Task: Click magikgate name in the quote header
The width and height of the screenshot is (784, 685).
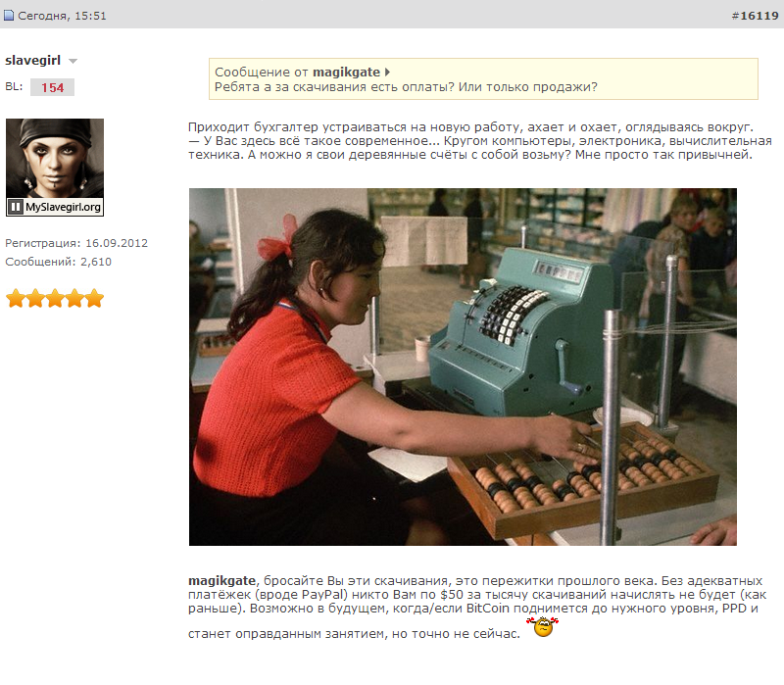Action: (346, 72)
